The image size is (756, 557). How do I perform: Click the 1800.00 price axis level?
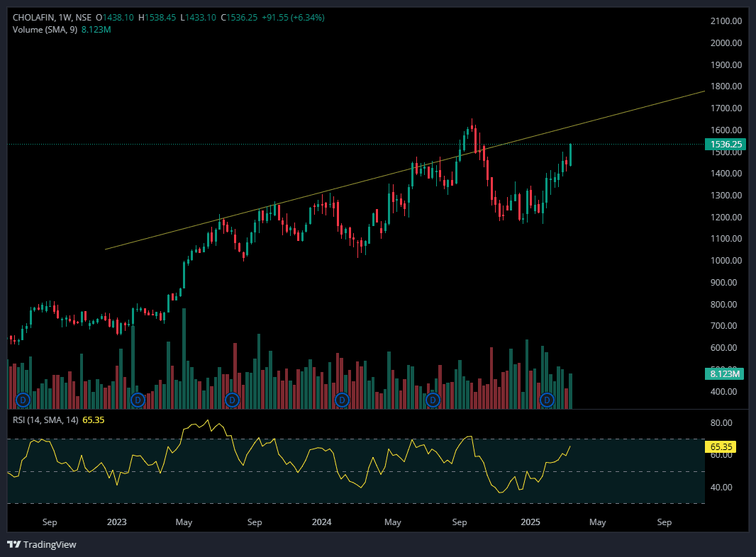[726, 86]
